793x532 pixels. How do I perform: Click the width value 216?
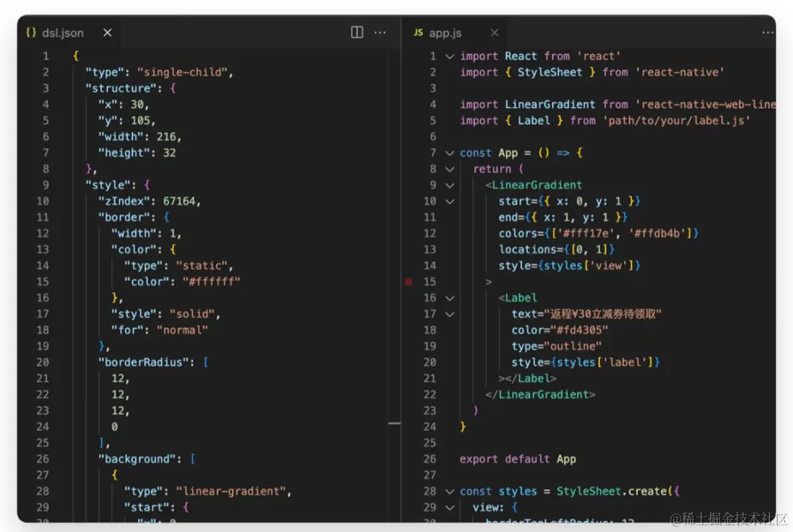(165, 137)
